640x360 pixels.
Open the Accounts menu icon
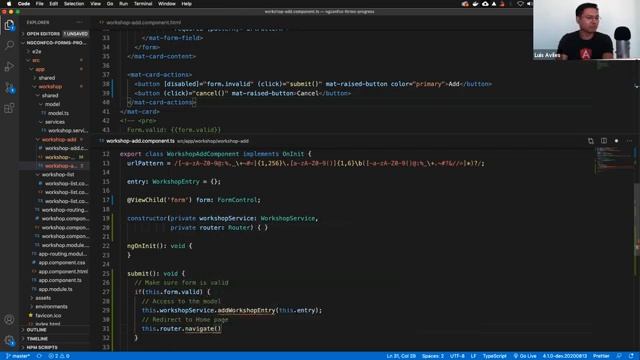[9, 320]
